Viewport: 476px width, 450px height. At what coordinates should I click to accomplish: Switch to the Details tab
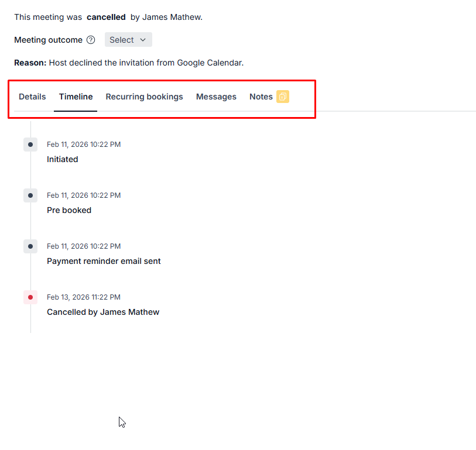pyautogui.click(x=32, y=97)
